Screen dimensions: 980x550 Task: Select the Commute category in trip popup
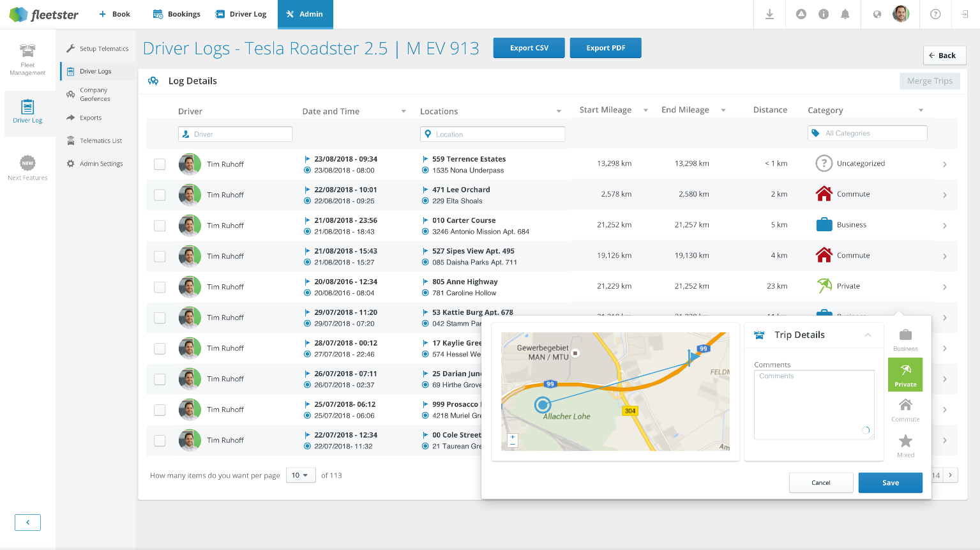point(905,410)
